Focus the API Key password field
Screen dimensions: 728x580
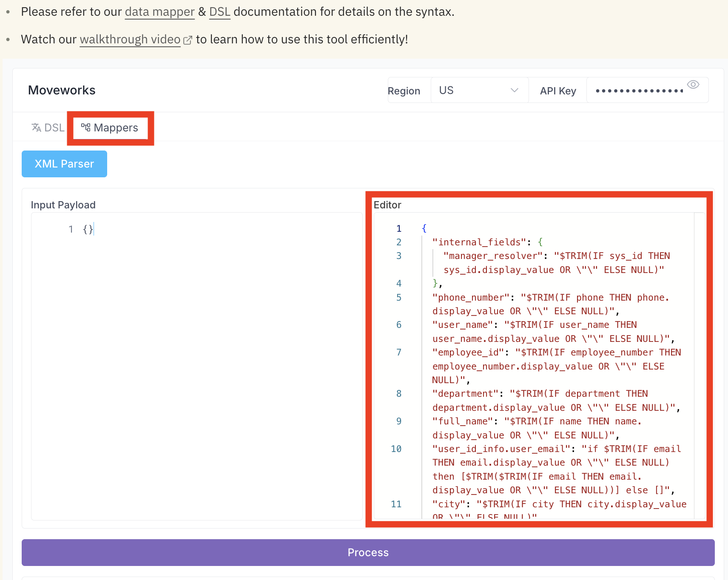tap(638, 91)
